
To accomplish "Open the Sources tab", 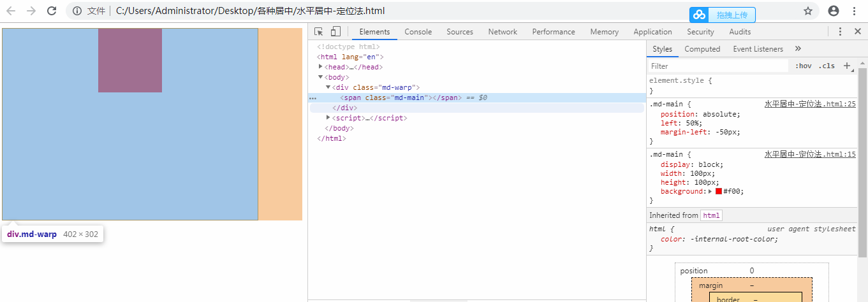I will click(x=460, y=32).
